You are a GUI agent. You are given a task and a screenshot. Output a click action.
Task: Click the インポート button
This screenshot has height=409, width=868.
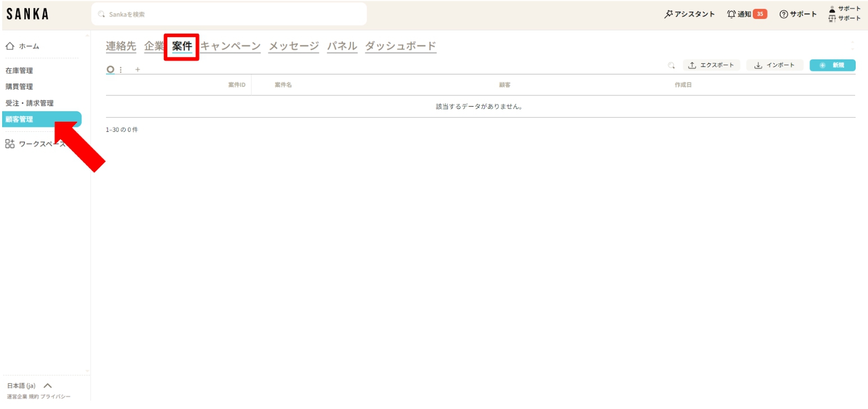[775, 65]
